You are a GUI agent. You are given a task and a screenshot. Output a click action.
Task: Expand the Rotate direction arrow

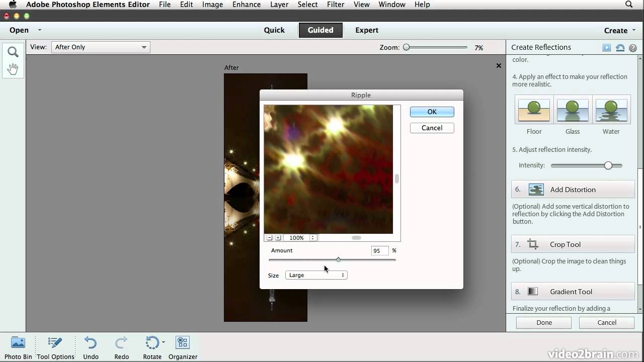[x=163, y=343]
